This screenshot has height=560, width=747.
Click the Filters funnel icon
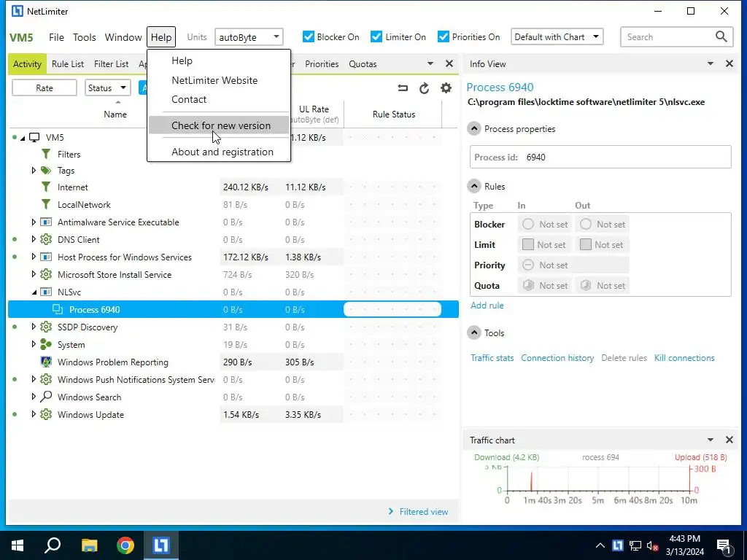pos(46,154)
